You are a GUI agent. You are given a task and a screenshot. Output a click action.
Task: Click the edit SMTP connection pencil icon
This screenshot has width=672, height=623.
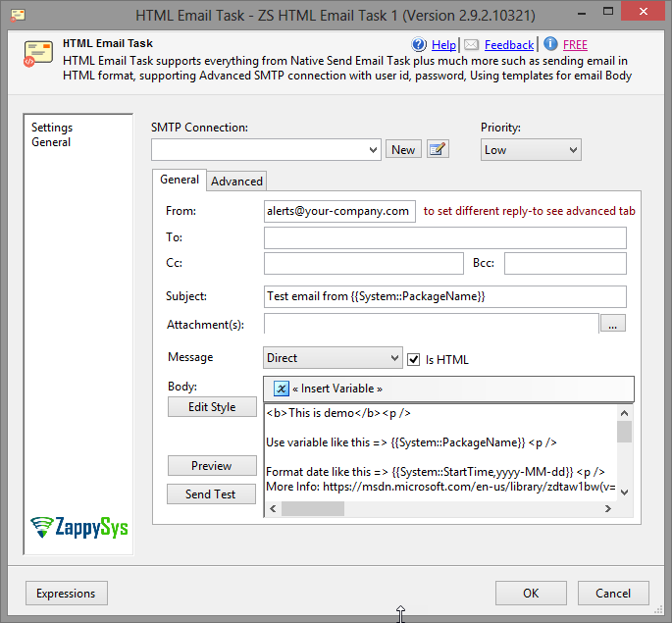click(438, 149)
